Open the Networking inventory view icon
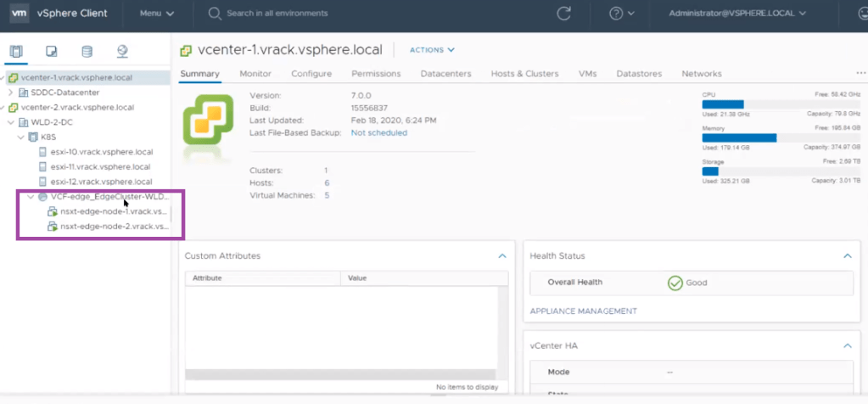 [x=122, y=52]
